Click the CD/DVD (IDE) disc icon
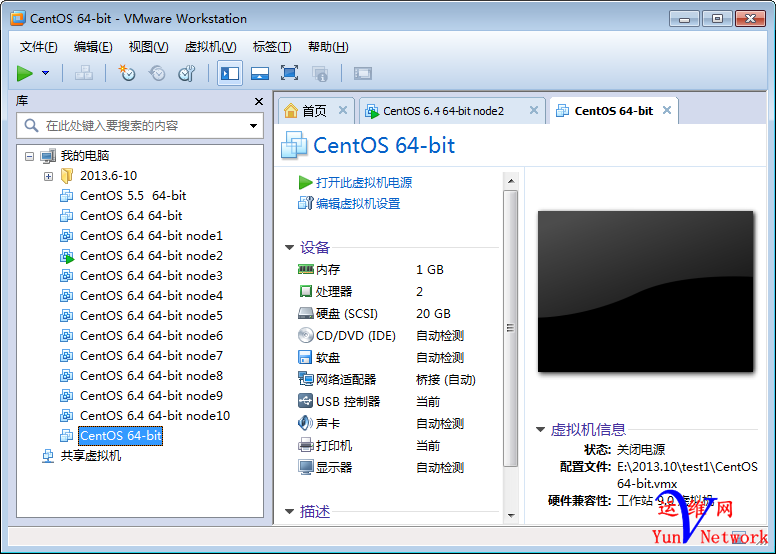The height and width of the screenshot is (554, 776). (306, 335)
